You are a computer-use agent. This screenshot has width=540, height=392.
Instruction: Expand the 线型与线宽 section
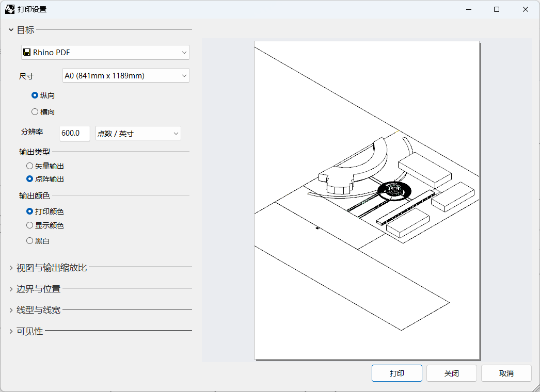tap(11, 310)
